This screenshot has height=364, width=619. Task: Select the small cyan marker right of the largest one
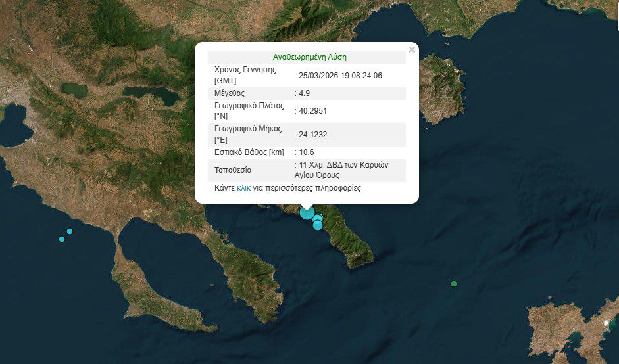pyautogui.click(x=318, y=218)
